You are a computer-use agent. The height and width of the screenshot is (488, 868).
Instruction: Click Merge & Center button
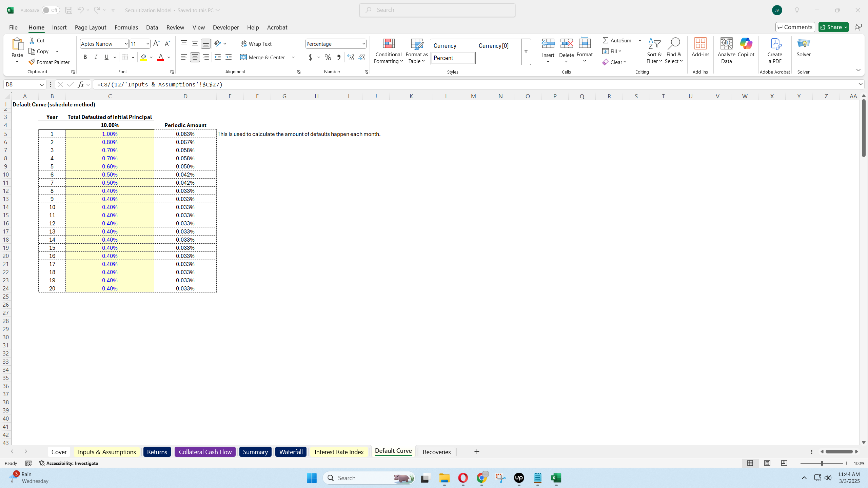(263, 58)
